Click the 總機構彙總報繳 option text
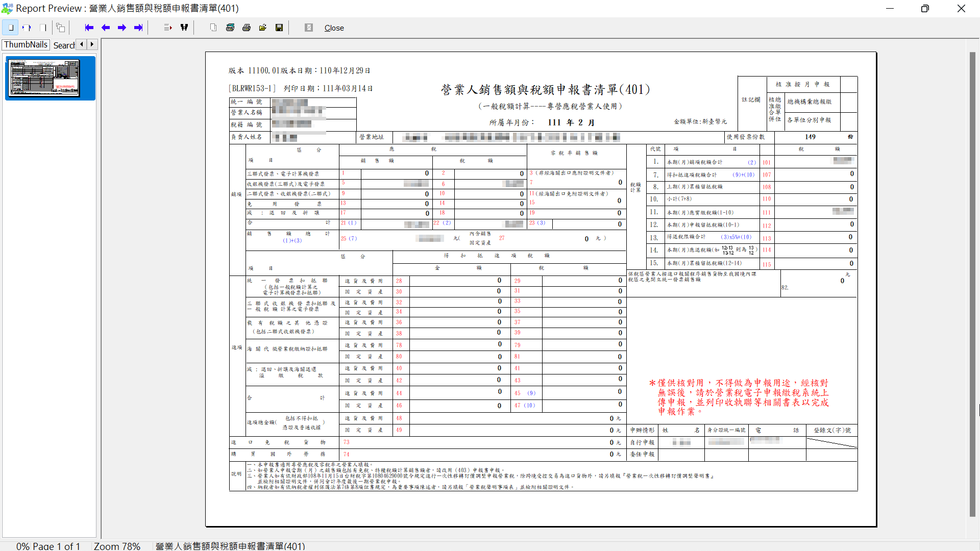This screenshot has height=551, width=980. click(x=809, y=102)
